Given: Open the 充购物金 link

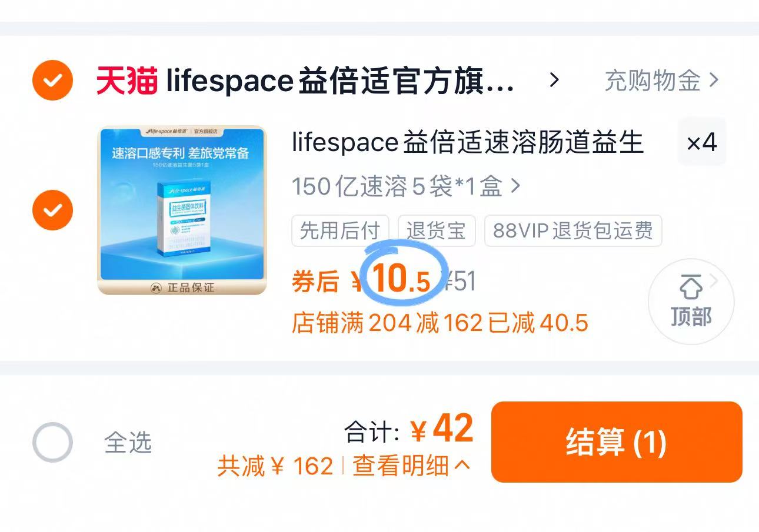Looking at the screenshot, I should [x=661, y=81].
